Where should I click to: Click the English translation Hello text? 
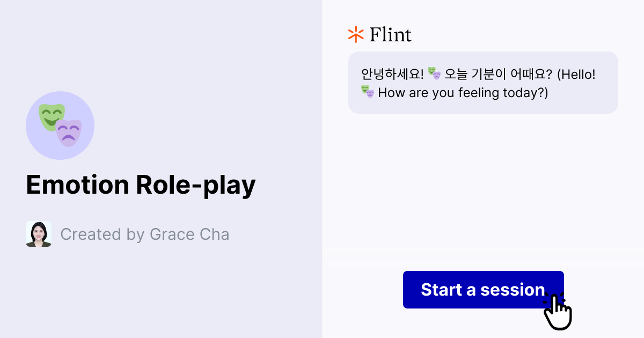click(576, 74)
